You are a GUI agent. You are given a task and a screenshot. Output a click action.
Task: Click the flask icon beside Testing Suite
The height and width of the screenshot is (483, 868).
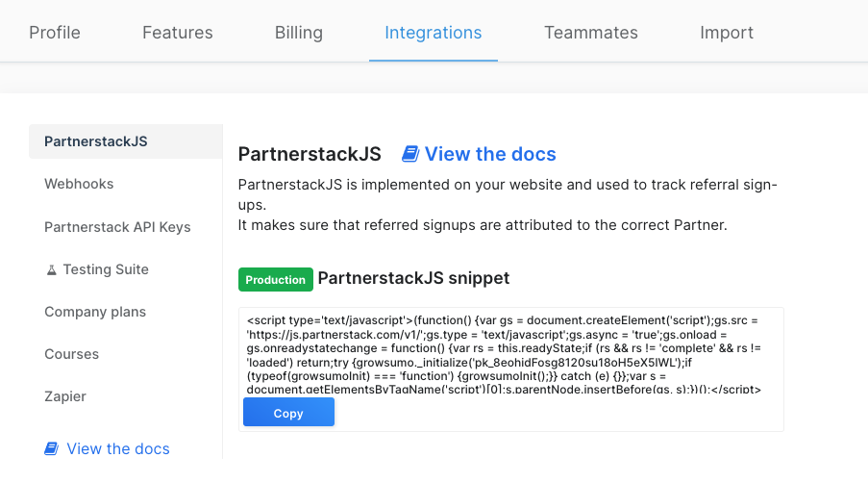click(52, 270)
